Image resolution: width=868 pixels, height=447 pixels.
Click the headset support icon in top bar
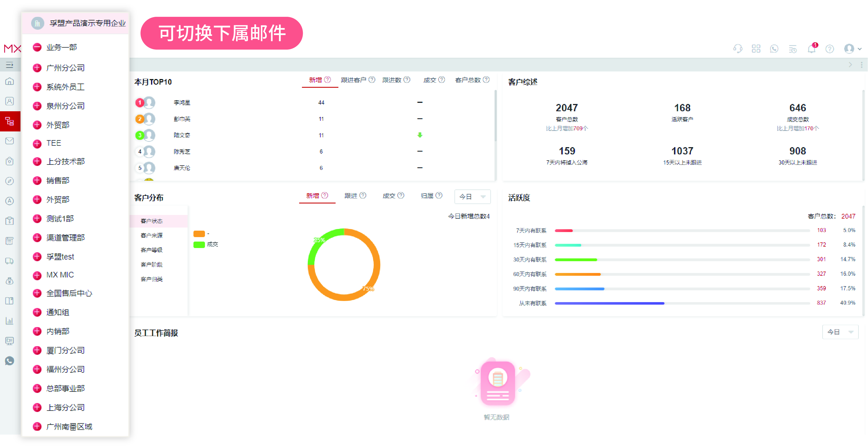pos(738,49)
